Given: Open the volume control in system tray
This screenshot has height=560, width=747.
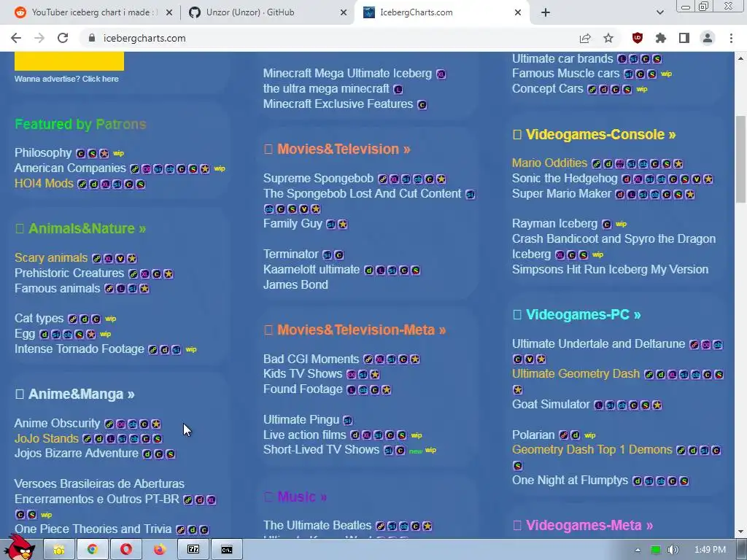Looking at the screenshot, I should [673, 550].
